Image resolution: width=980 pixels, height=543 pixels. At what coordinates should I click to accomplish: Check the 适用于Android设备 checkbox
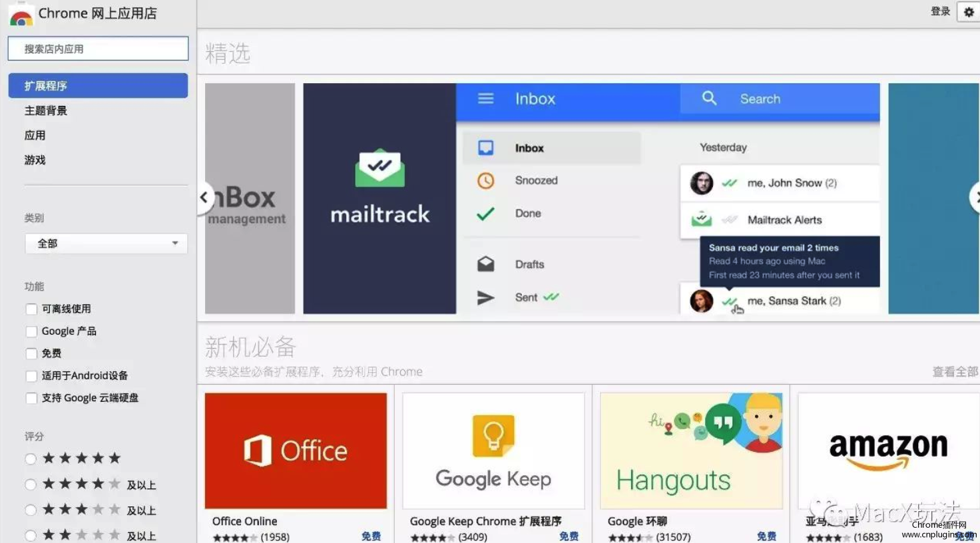(x=31, y=376)
